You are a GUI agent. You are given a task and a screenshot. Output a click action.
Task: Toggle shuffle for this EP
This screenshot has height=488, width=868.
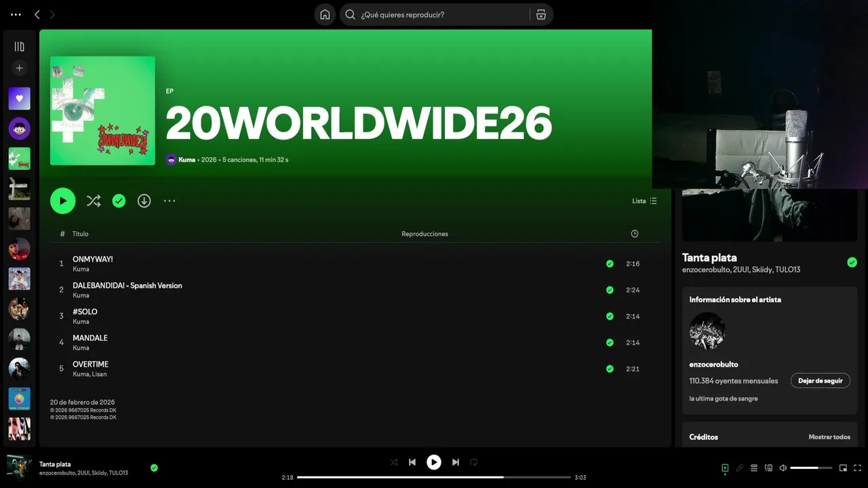tap(94, 201)
